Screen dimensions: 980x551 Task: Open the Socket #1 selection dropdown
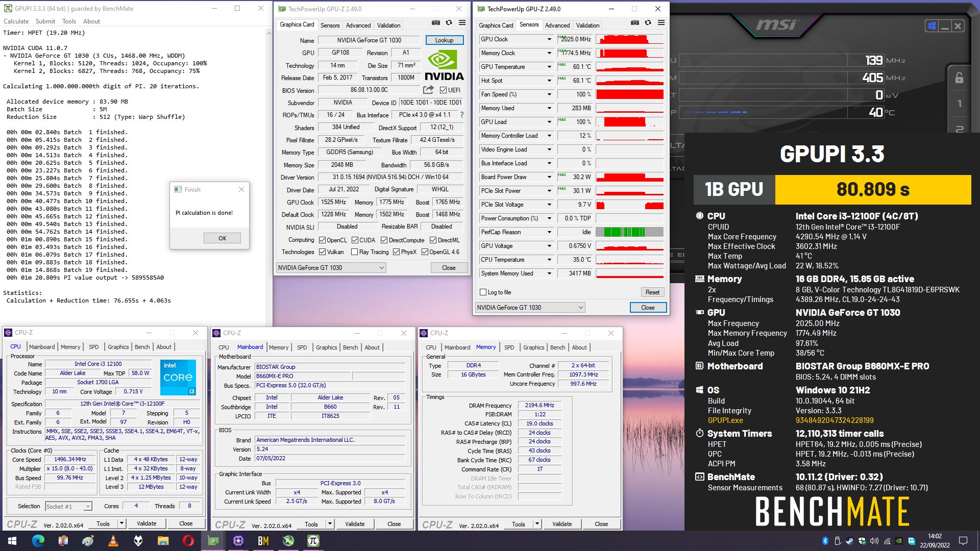pyautogui.click(x=68, y=506)
